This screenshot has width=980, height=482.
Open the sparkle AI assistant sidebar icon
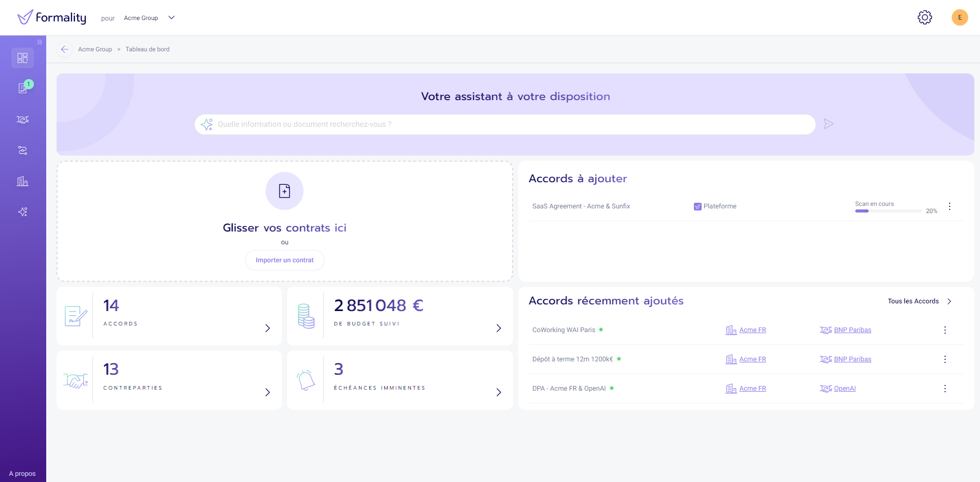pyautogui.click(x=23, y=212)
